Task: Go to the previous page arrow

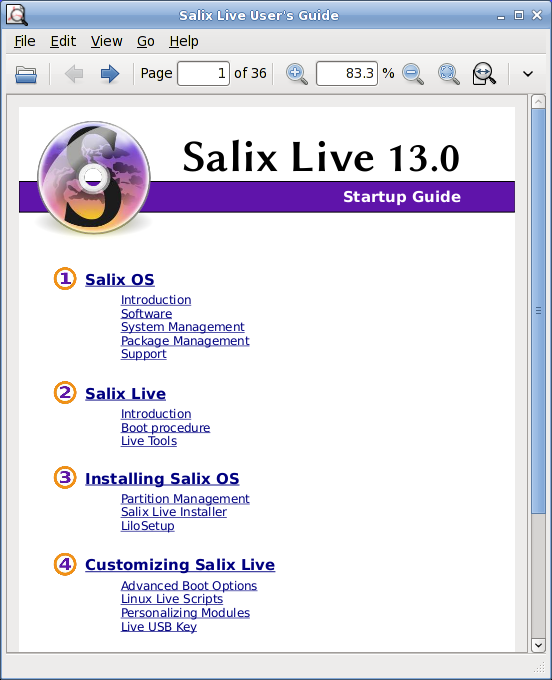Action: tap(74, 74)
